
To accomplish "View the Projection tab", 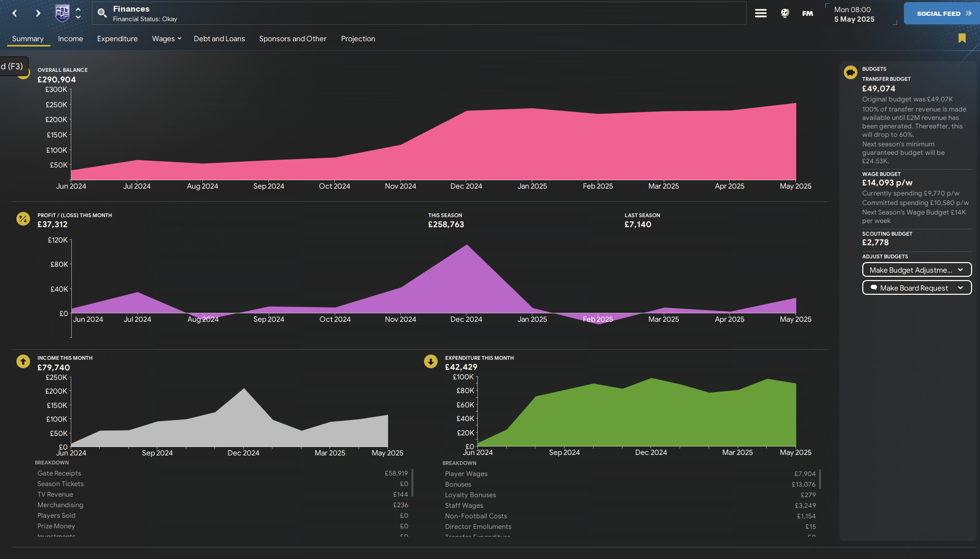I will pyautogui.click(x=358, y=39).
